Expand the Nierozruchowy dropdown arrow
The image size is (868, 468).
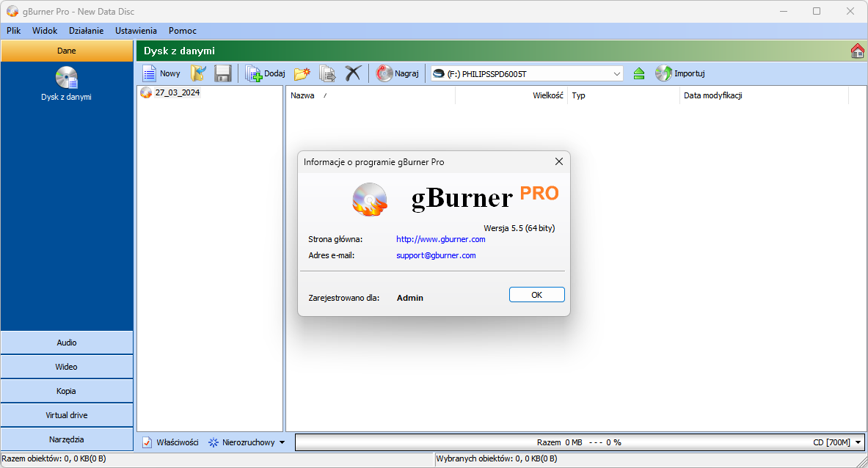pos(282,442)
